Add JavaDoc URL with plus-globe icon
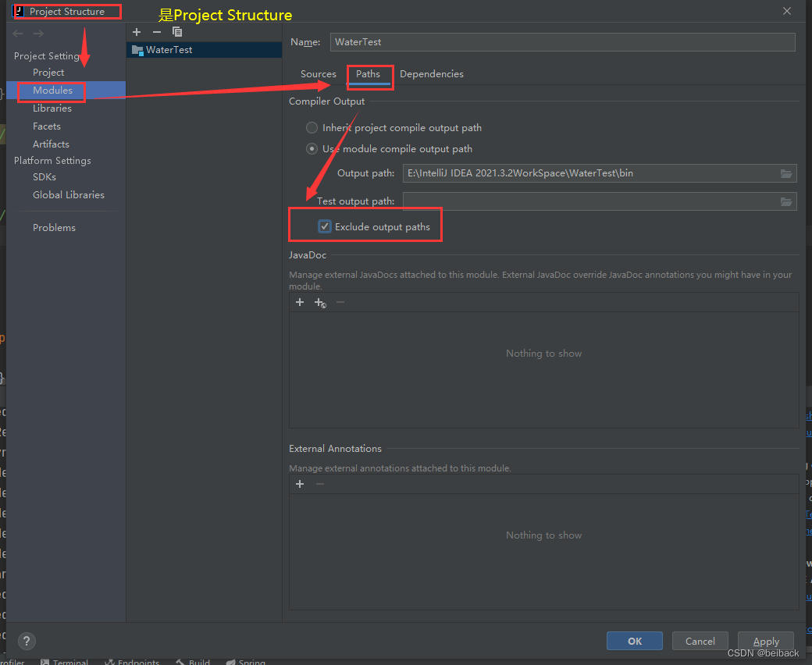Screen dimensions: 812x665 [x=321, y=303]
